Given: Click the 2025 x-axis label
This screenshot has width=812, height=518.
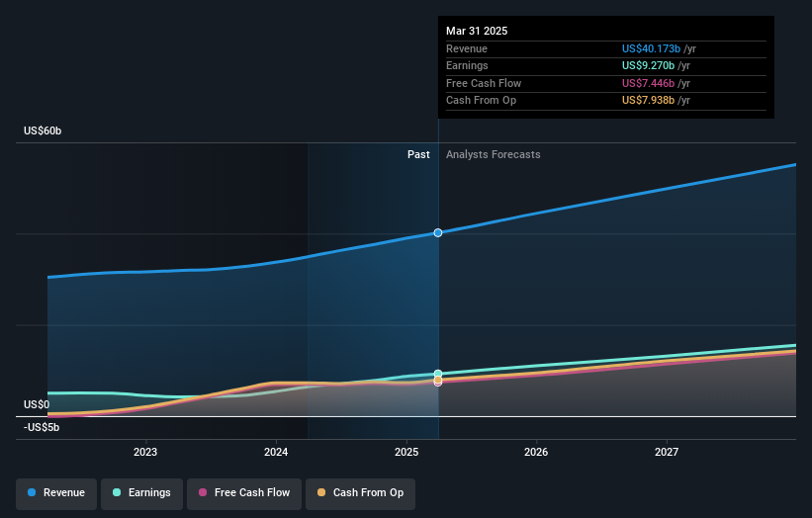Looking at the screenshot, I should 406,452.
